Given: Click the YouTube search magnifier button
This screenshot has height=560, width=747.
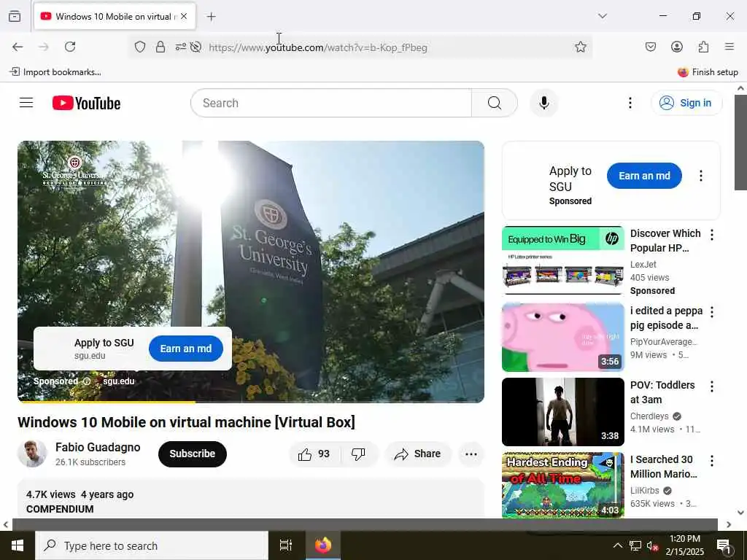Looking at the screenshot, I should point(494,103).
